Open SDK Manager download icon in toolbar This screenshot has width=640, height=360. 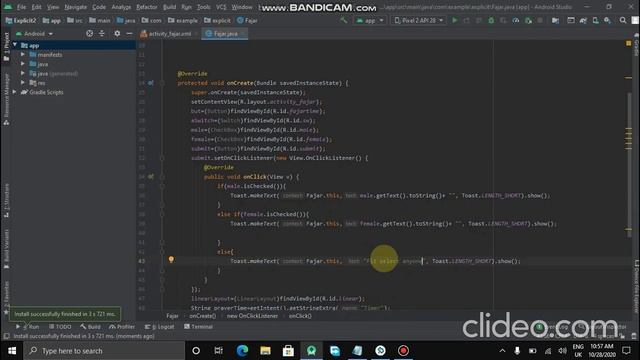607,20
